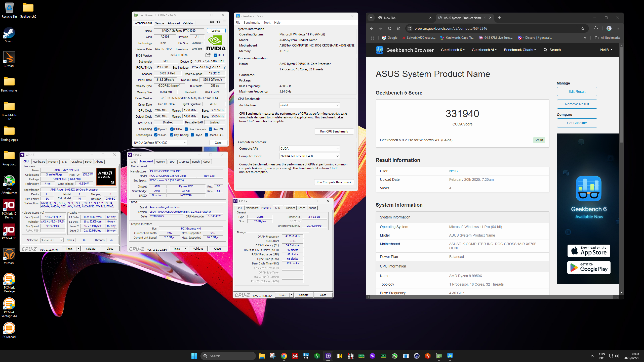Open the Compute Device dropdown
This screenshot has height=362, width=644.
pyautogui.click(x=309, y=156)
